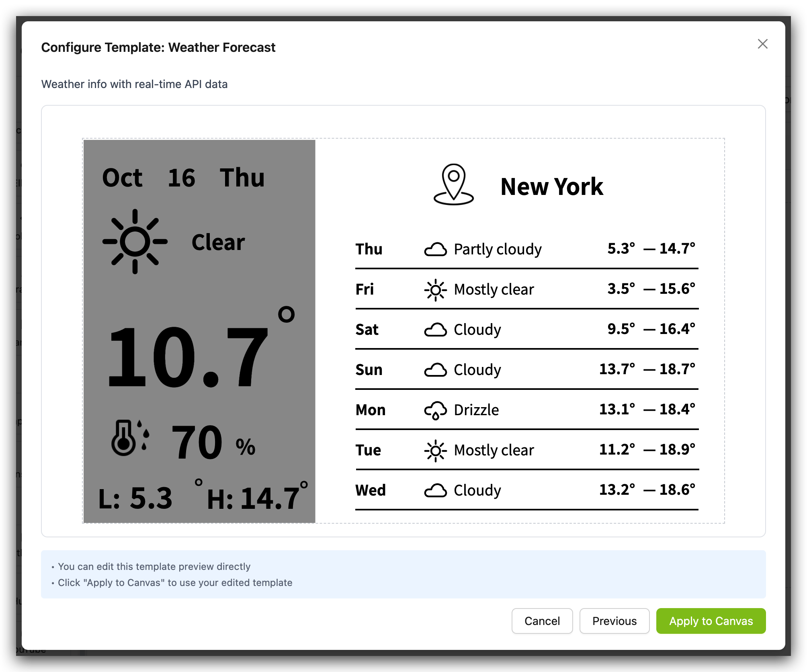Click the Cancel button
The image size is (807, 672).
[542, 621]
